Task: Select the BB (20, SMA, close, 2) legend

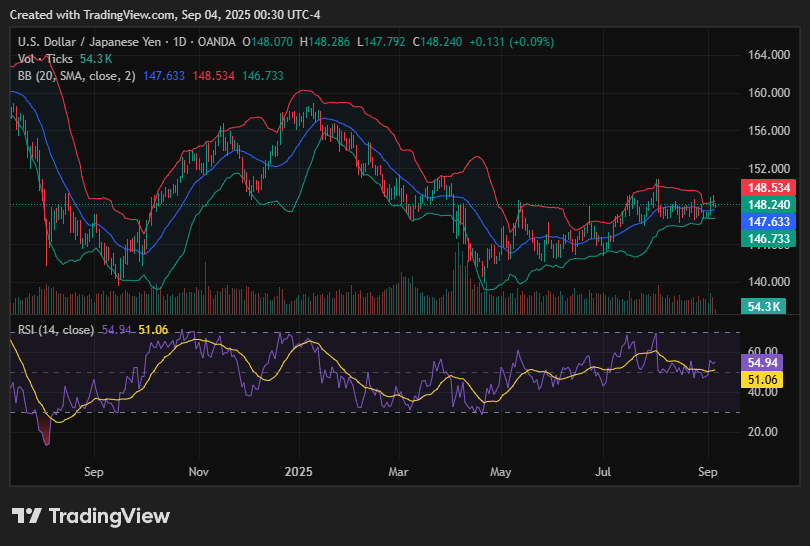Action: tap(76, 76)
